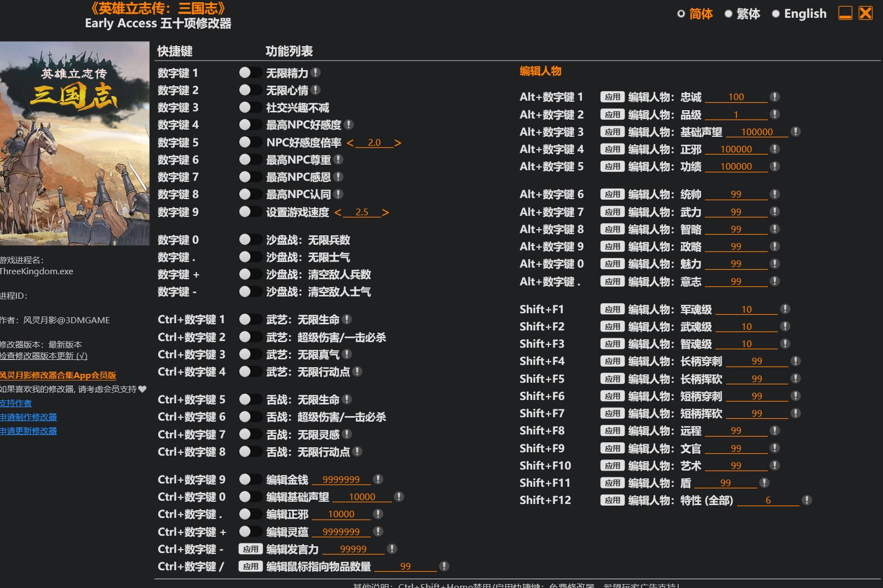Increase NPC好感度倍率 with right arrow
883x588 pixels.
click(398, 143)
